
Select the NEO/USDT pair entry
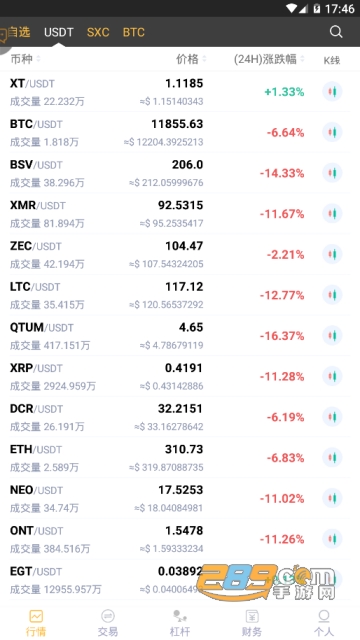(x=180, y=498)
